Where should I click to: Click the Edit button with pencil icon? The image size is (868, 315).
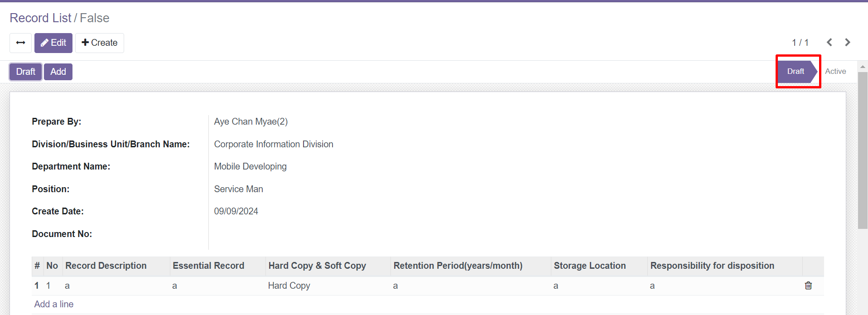click(53, 43)
